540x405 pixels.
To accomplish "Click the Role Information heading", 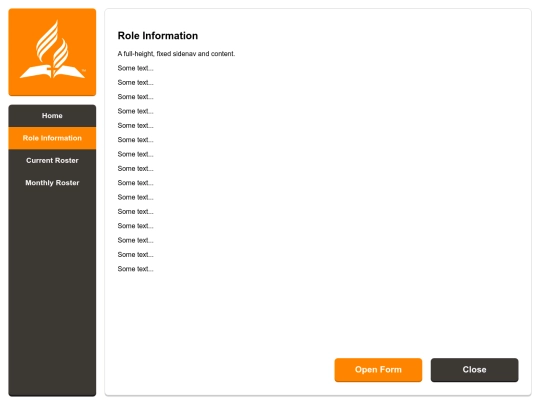I will tap(158, 36).
